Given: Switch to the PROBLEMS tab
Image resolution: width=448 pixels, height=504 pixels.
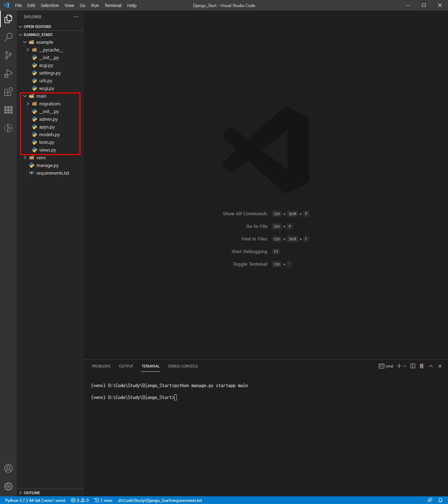Looking at the screenshot, I should 101,366.
